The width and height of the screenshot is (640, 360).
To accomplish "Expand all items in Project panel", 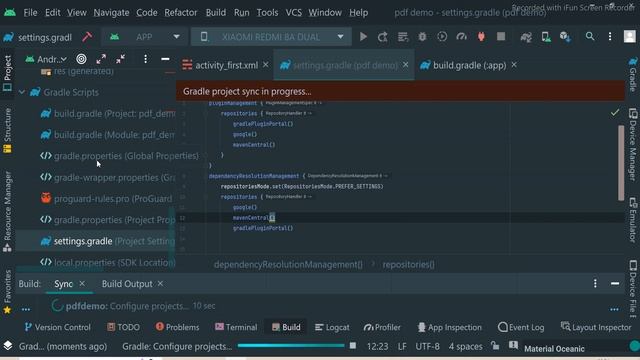I will pos(101,59).
